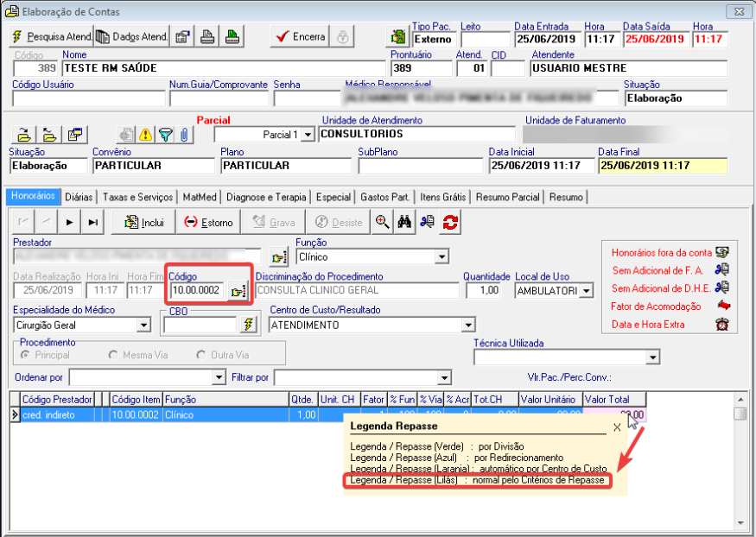
Task: Click the Inclui button
Action: pos(143,222)
